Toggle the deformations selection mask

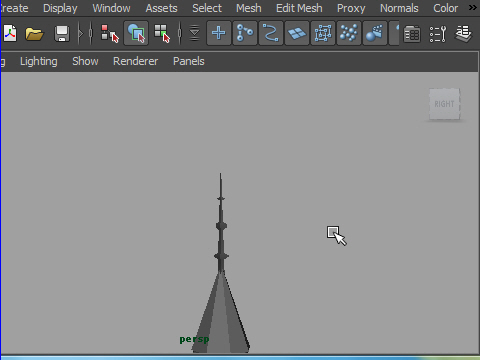323,33
